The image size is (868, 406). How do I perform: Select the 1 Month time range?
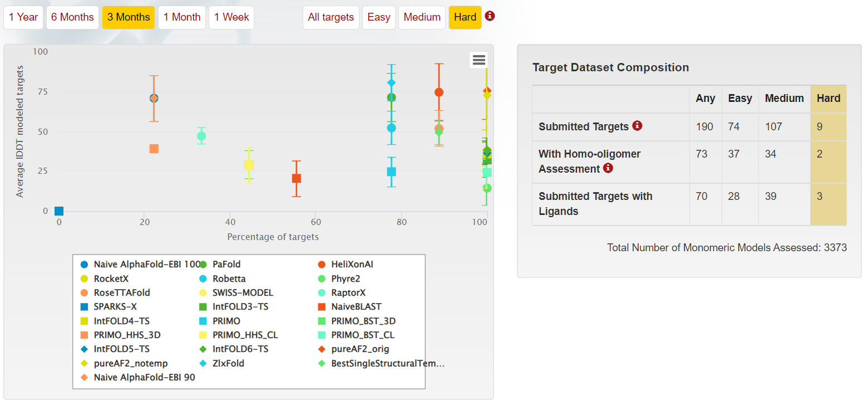[182, 17]
